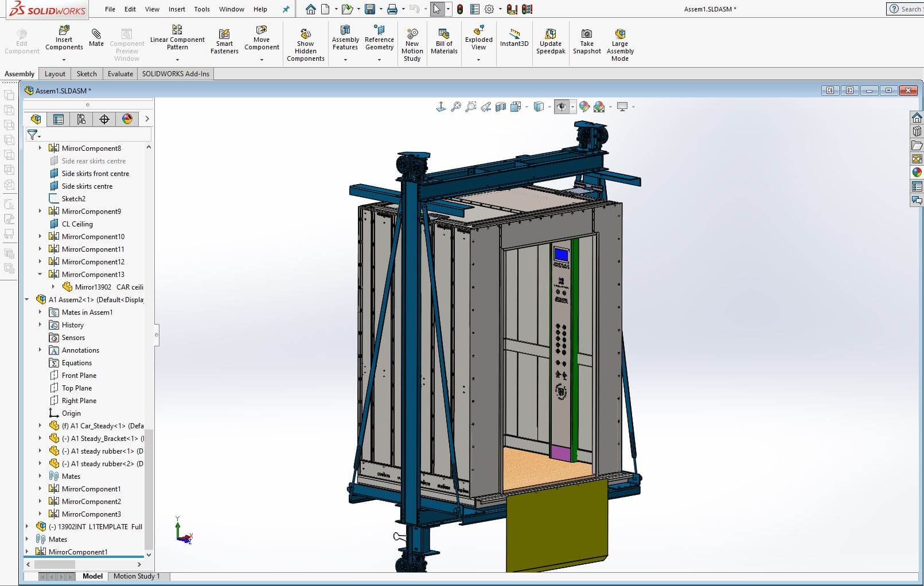Open the Edit Appearance color wheel
The height and width of the screenshot is (586, 924).
584,107
